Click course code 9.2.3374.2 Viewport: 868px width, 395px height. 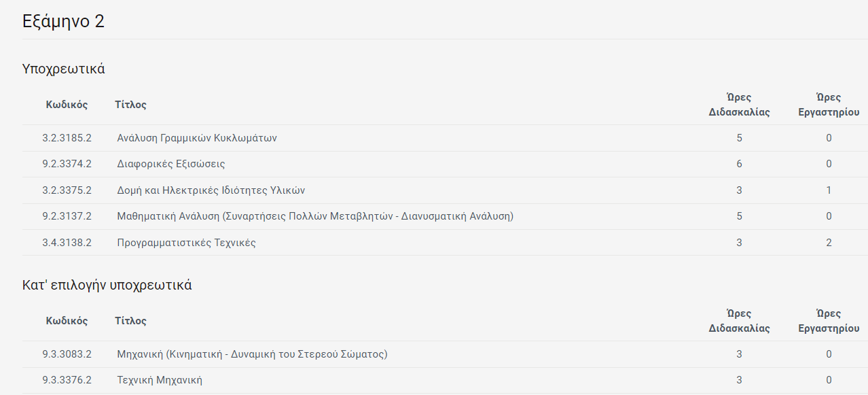(x=67, y=164)
